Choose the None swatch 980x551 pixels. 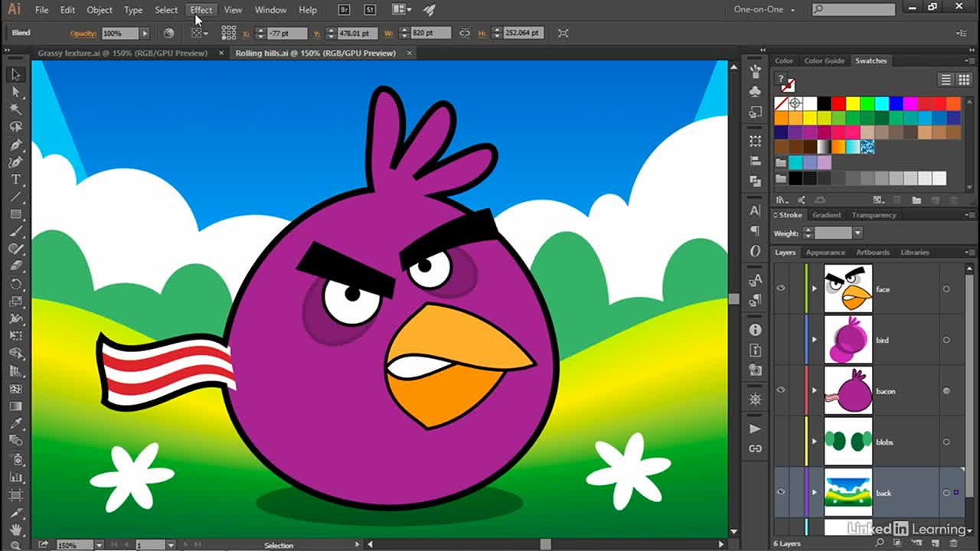781,103
